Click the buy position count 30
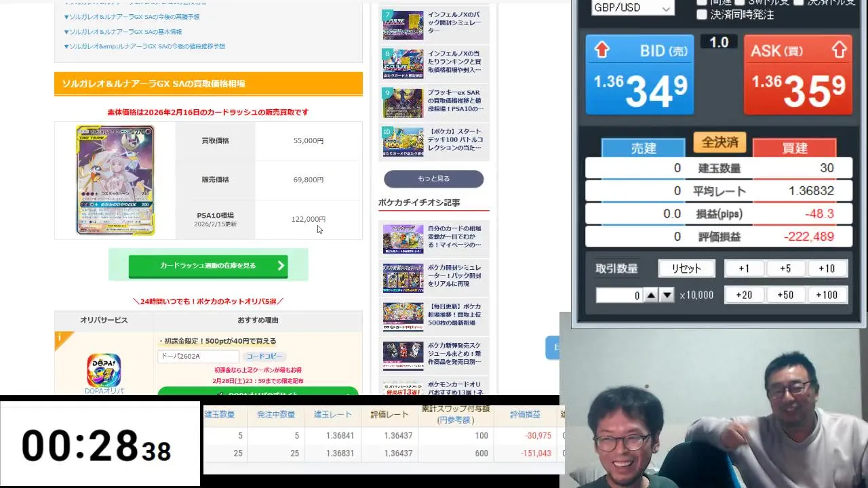The height and width of the screenshot is (488, 868). 827,168
